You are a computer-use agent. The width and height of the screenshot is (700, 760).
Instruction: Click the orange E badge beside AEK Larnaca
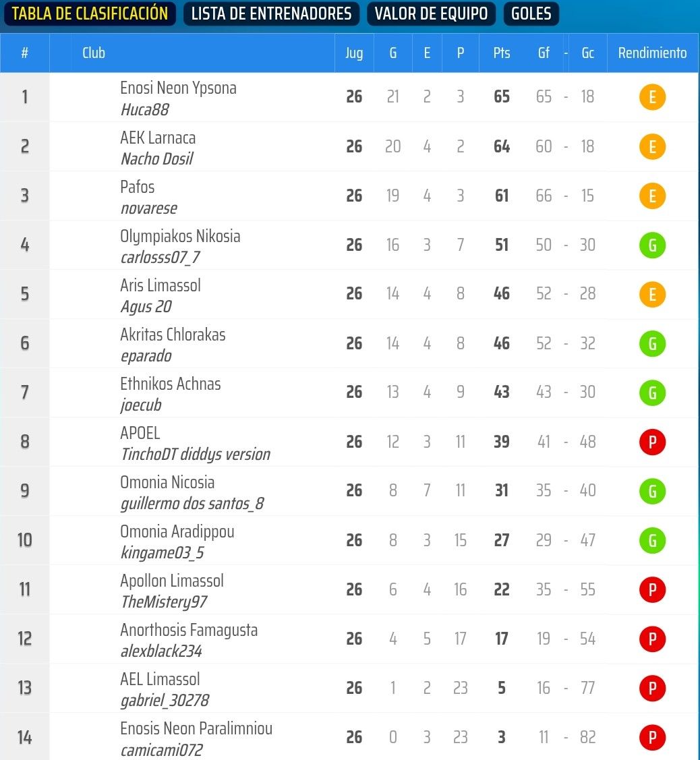coord(652,146)
